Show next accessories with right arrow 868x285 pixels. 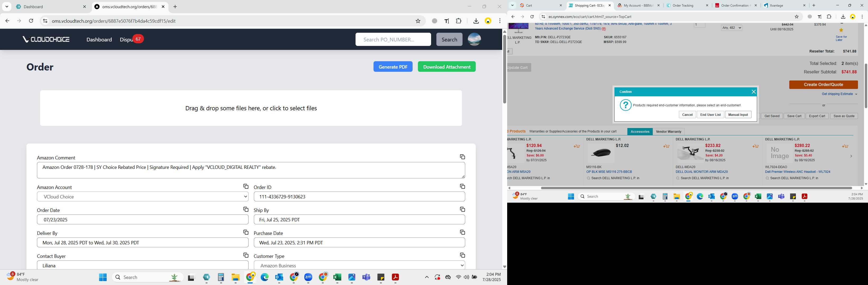tap(851, 156)
